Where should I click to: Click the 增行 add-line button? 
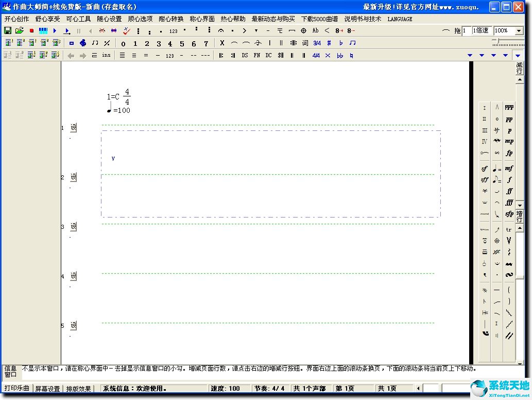520,216
